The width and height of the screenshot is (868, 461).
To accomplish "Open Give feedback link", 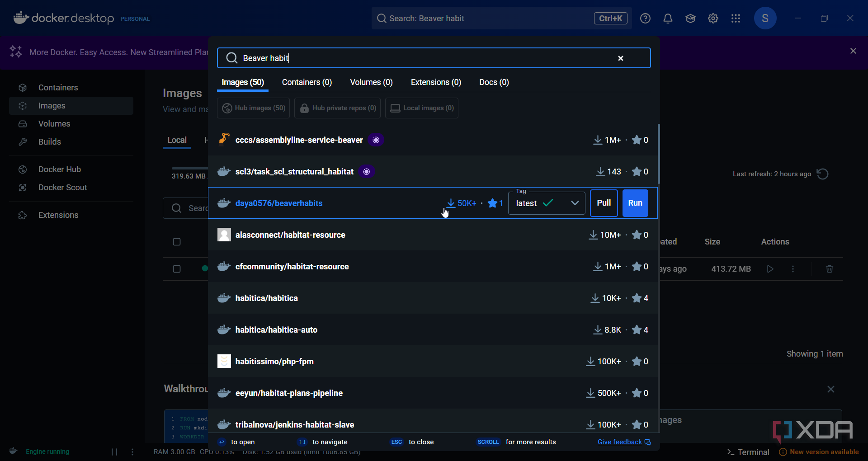I will click(x=624, y=442).
